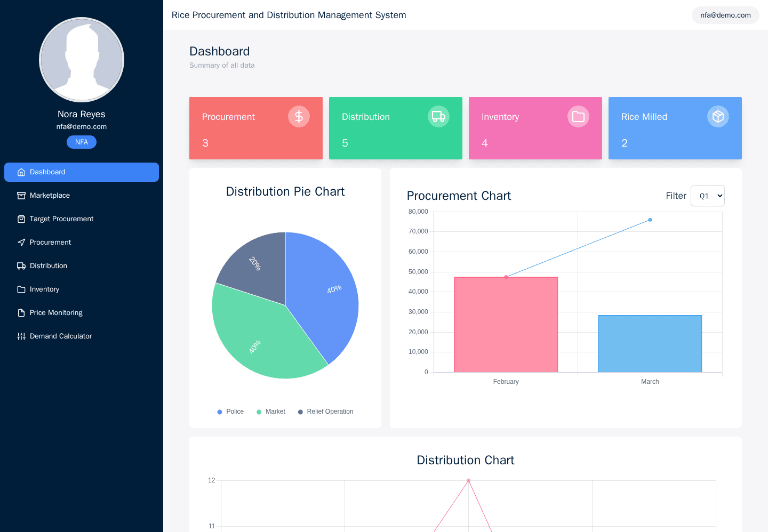Click the app title in header
768x532 pixels.
point(289,15)
